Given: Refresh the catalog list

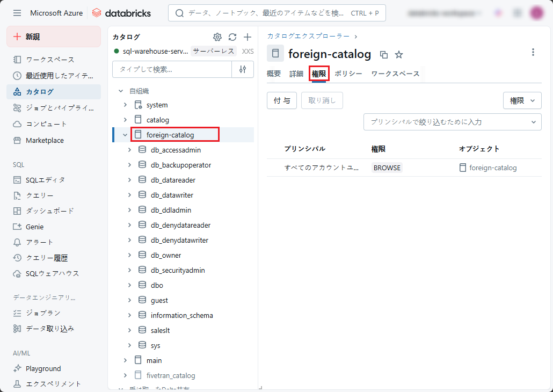Looking at the screenshot, I should pyautogui.click(x=232, y=37).
